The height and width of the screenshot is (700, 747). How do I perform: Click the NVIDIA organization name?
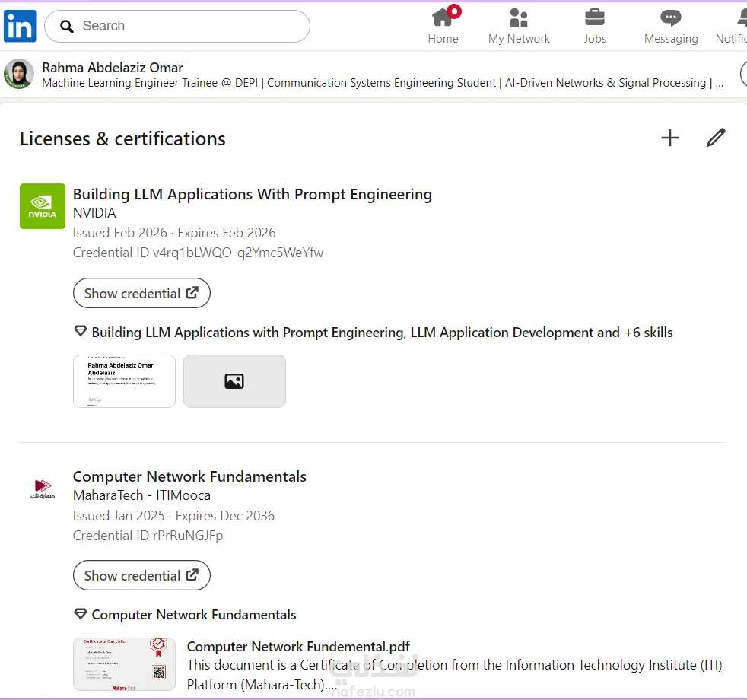click(94, 213)
